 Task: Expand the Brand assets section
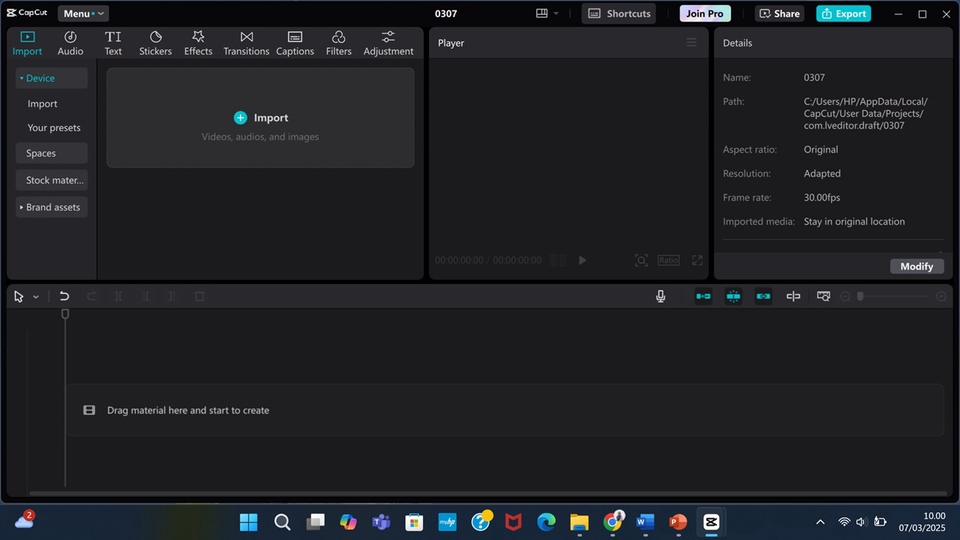pos(51,207)
